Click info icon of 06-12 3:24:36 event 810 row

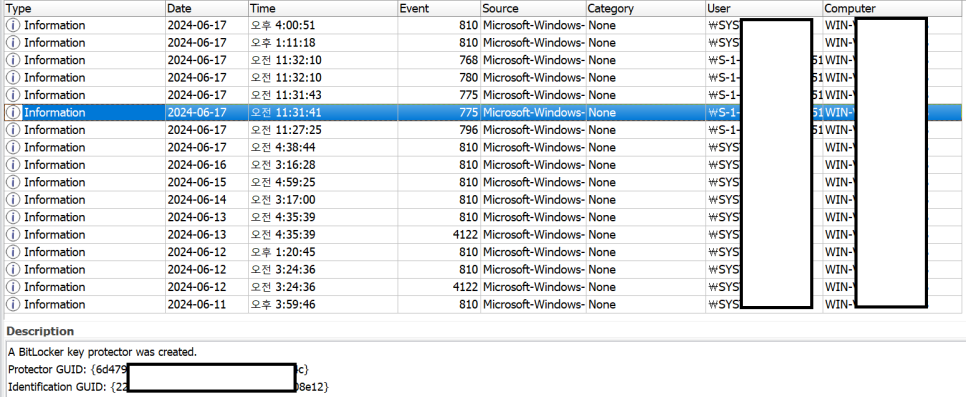point(12,269)
